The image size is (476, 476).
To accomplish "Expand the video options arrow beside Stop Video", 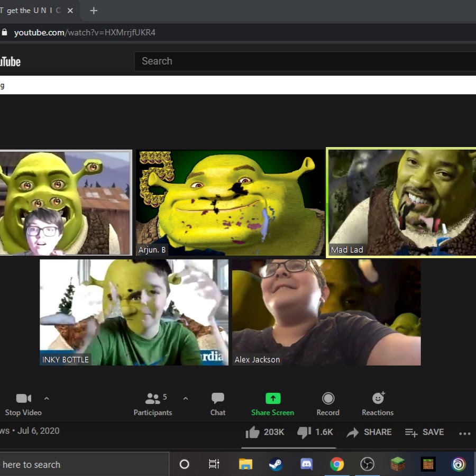I will tap(47, 398).
